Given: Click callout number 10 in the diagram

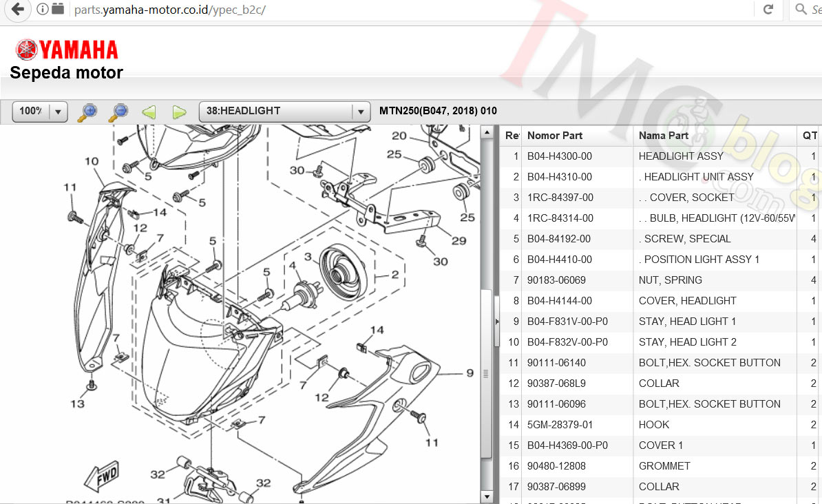Looking at the screenshot, I should (x=91, y=161).
